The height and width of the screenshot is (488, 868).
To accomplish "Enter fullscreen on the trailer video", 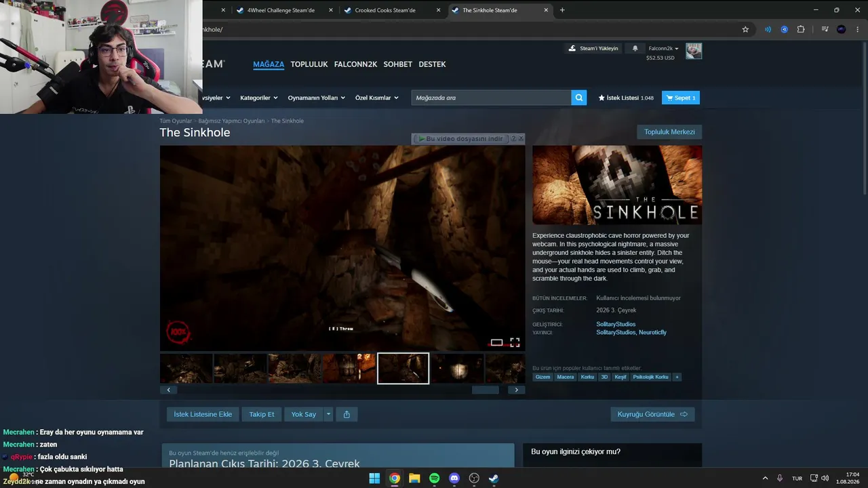I will tap(515, 342).
